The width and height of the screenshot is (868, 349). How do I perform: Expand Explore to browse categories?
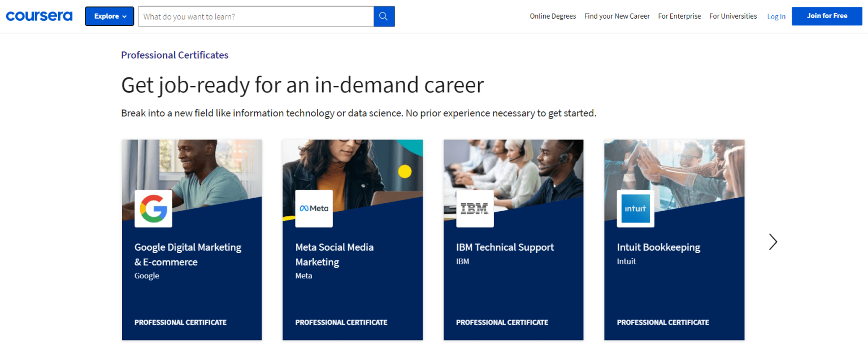click(109, 16)
